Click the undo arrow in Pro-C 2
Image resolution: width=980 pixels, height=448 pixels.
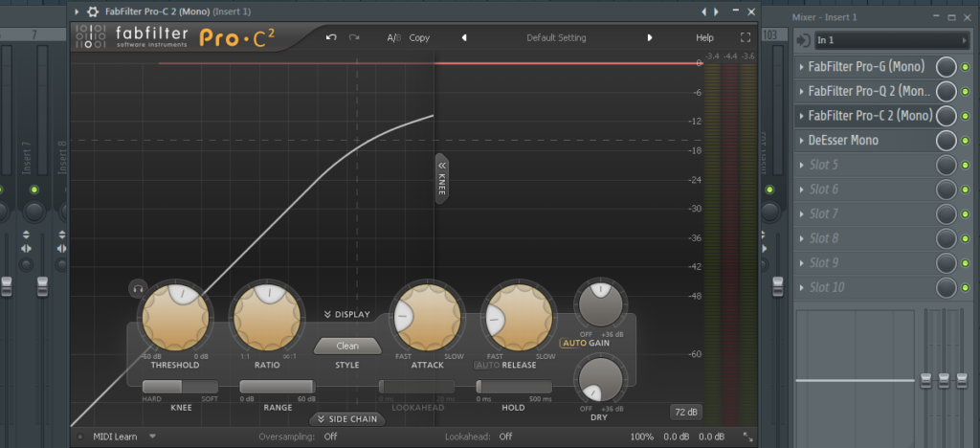331,37
